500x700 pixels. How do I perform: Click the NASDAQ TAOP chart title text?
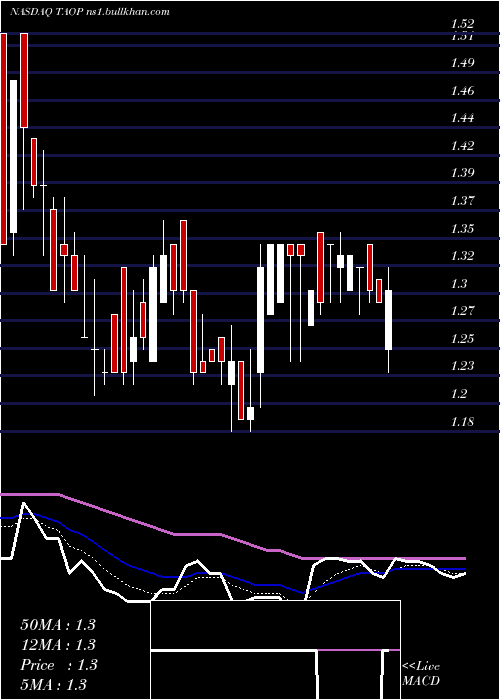[x=90, y=12]
